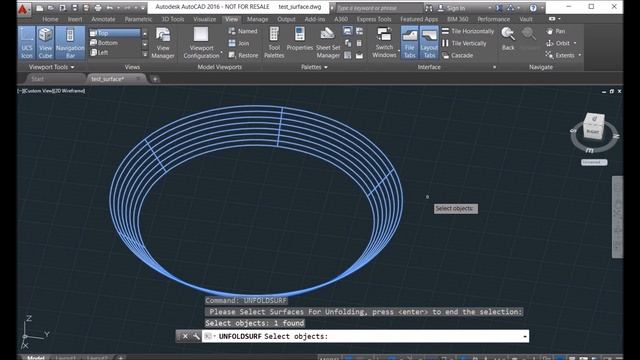Open the Output ribbon tab
Screen dimensions: 640x360
[x=286, y=19]
